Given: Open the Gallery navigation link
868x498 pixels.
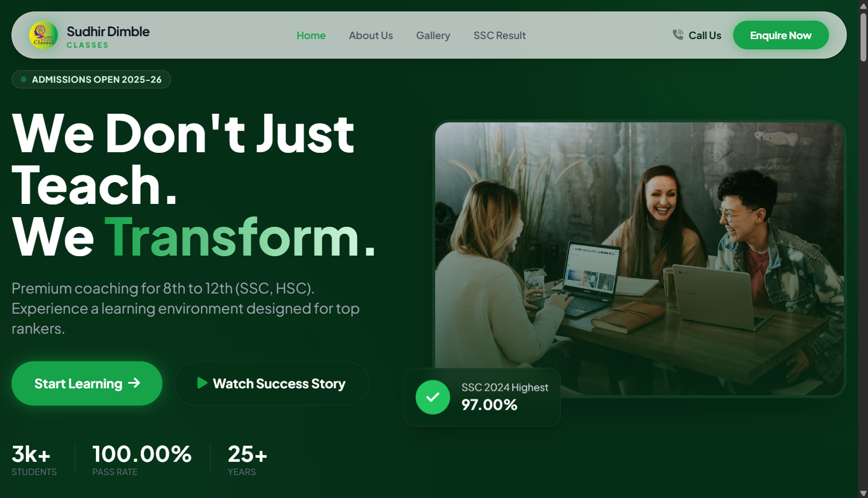Looking at the screenshot, I should (x=433, y=36).
